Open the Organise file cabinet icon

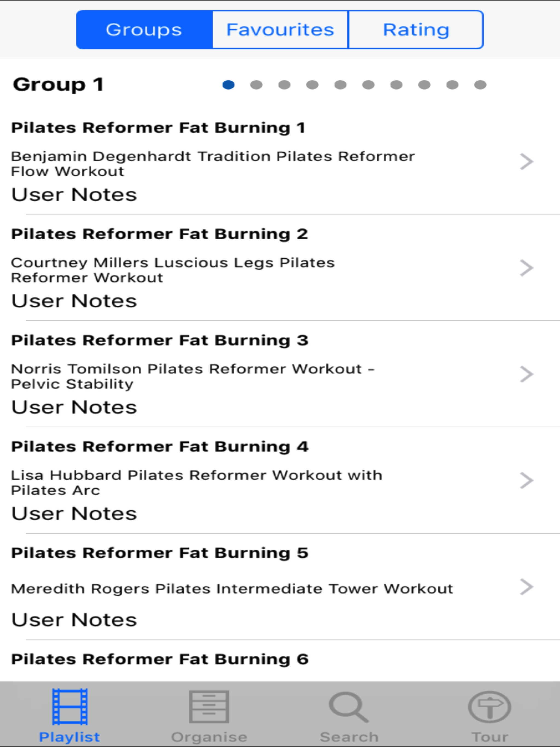click(x=209, y=707)
